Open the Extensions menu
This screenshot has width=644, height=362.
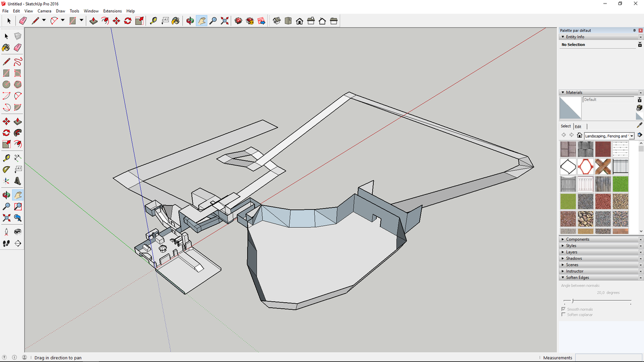click(112, 11)
